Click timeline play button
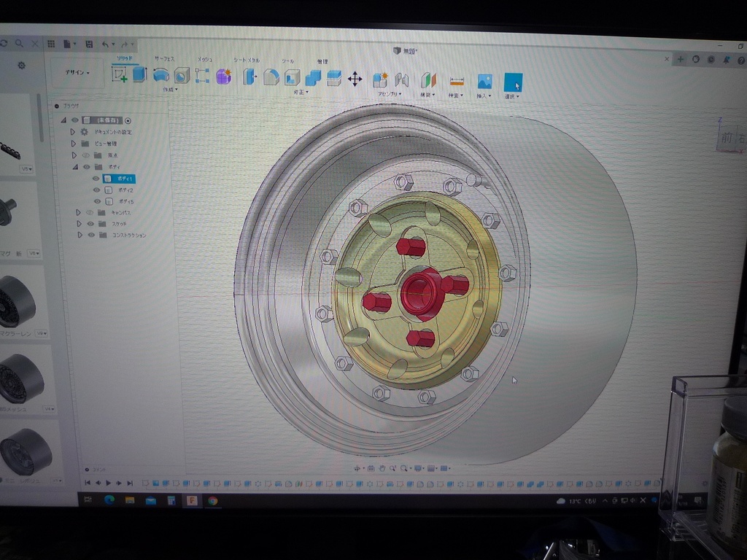Image resolution: width=747 pixels, height=560 pixels. [x=109, y=483]
